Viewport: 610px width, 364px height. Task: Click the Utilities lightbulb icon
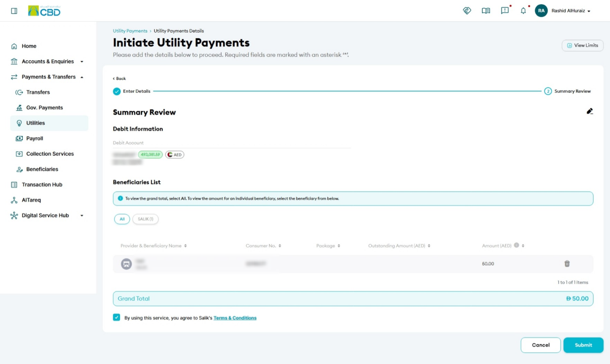point(19,123)
